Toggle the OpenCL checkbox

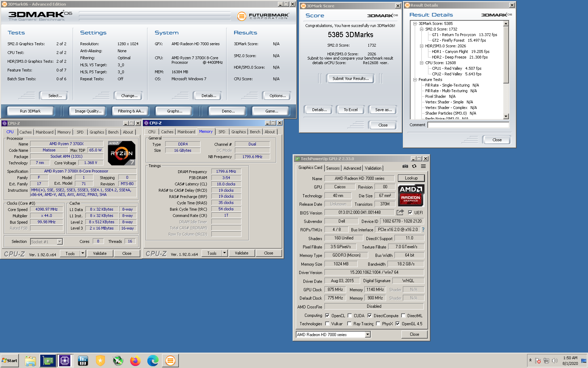(327, 315)
